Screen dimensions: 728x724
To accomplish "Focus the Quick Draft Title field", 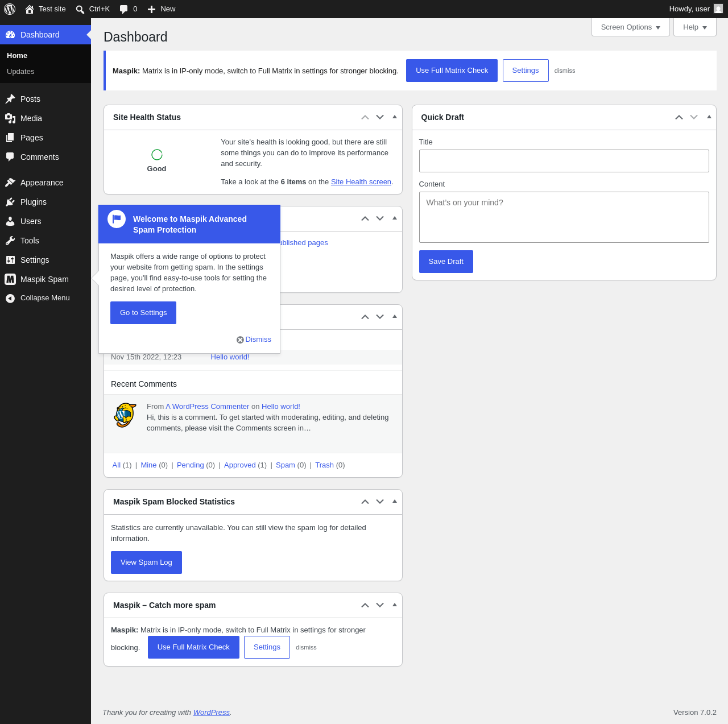I will coord(564,161).
